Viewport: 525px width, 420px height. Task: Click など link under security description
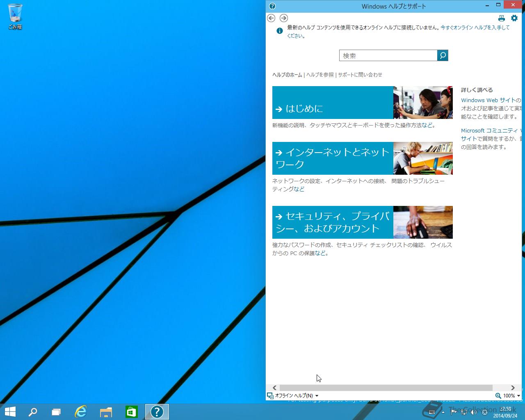tap(320, 253)
